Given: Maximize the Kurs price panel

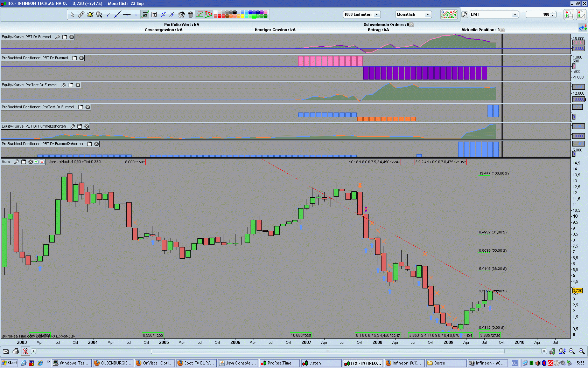Looking at the screenshot, I should (x=24, y=162).
